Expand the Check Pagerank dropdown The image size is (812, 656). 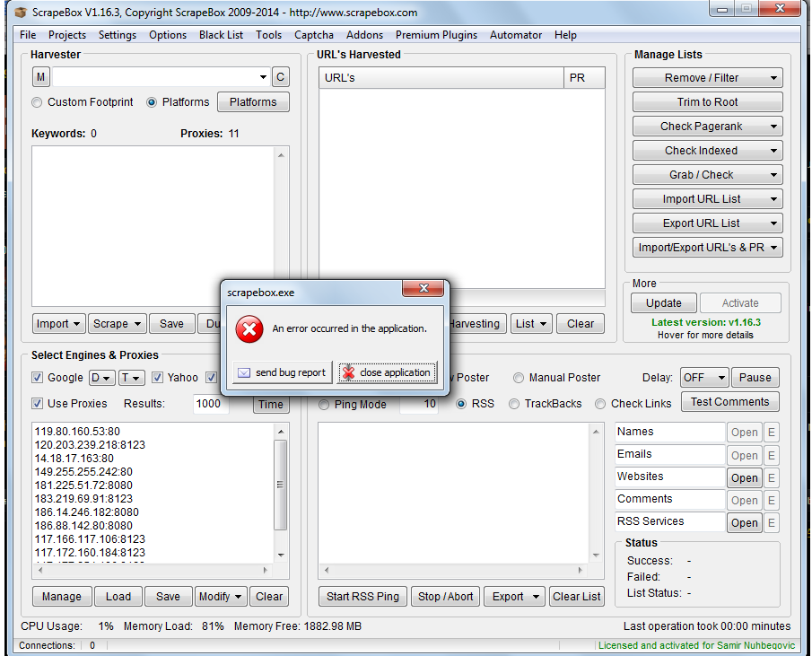pos(773,127)
